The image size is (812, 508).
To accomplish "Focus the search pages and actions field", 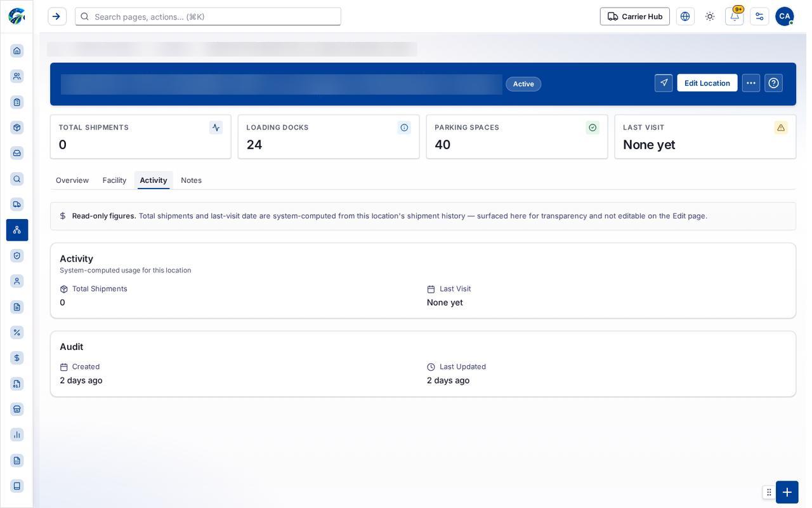I will click(208, 17).
